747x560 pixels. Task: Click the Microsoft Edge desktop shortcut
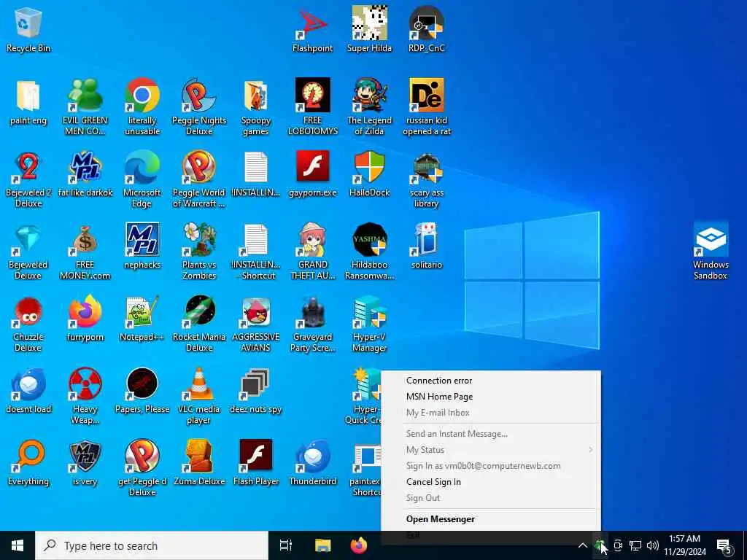point(142,179)
